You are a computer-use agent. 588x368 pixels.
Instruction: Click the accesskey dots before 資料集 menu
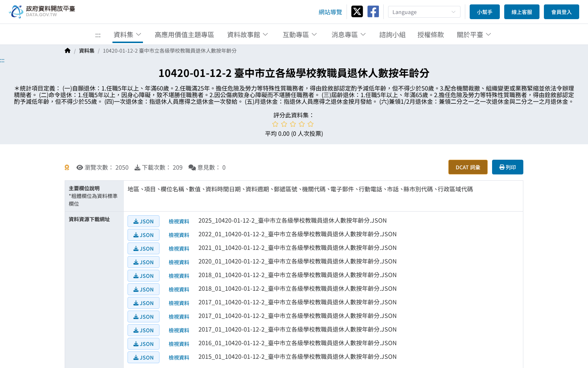(x=98, y=35)
